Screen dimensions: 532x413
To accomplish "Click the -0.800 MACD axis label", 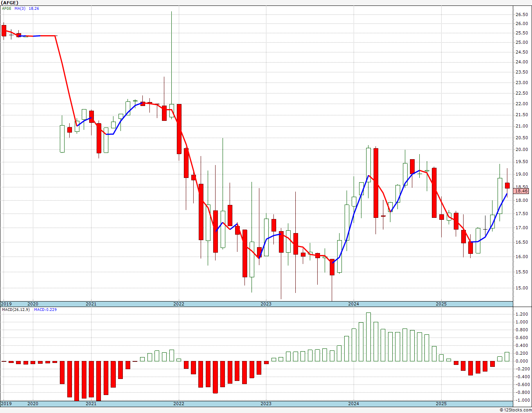I will [x=522, y=392].
